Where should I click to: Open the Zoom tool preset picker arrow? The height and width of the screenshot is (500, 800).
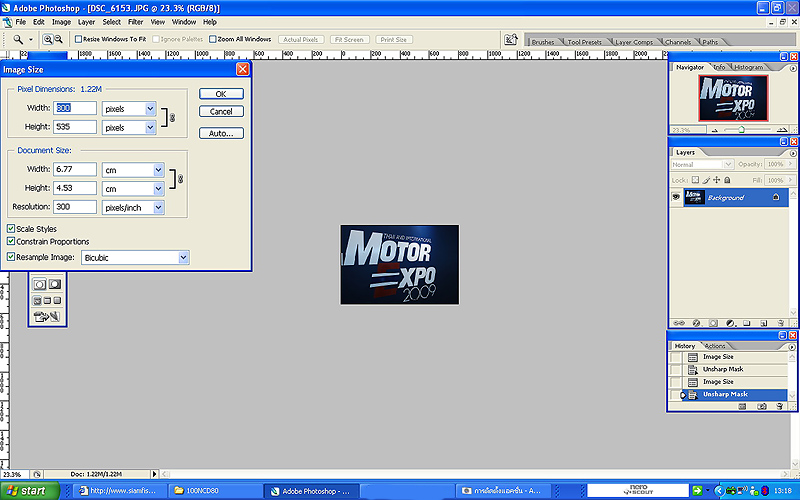click(x=31, y=39)
